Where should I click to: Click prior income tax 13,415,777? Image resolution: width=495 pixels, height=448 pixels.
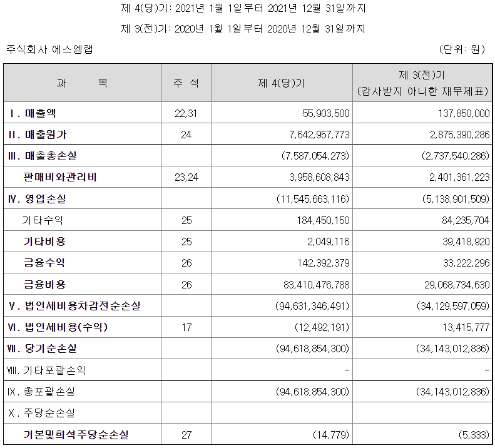[466, 327]
